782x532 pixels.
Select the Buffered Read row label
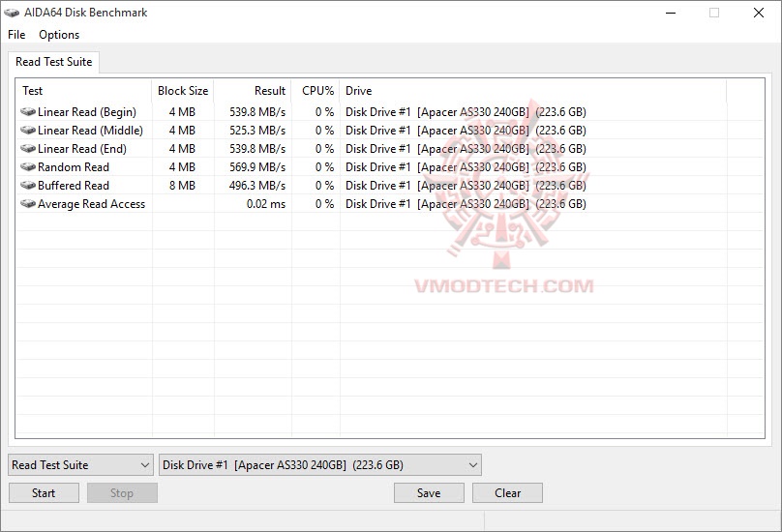coord(74,186)
